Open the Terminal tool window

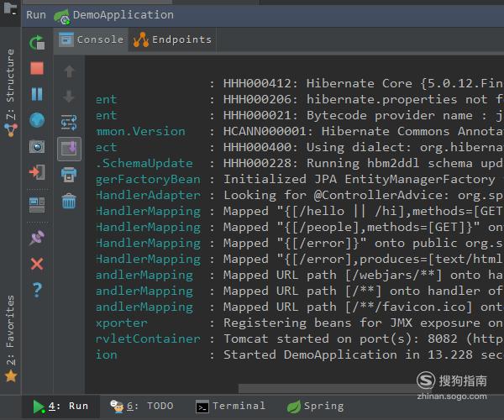point(231,407)
